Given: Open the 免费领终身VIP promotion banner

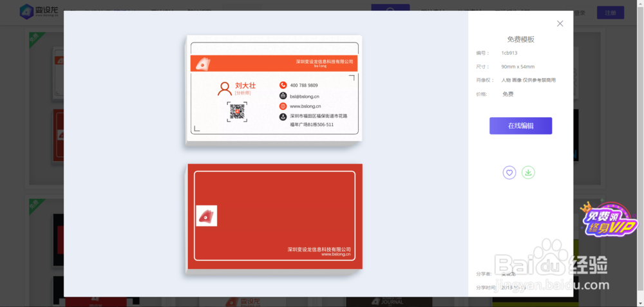Looking at the screenshot, I should pyautogui.click(x=609, y=220).
